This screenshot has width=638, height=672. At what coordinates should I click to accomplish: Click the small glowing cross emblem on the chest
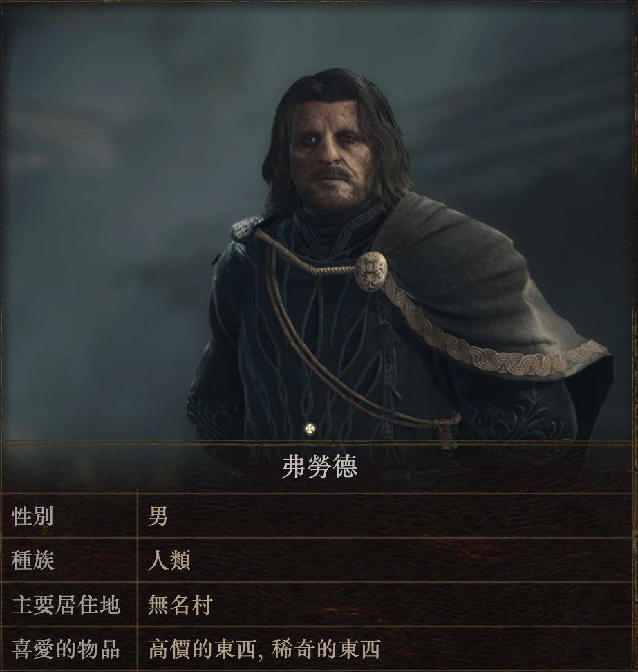pyautogui.click(x=310, y=428)
